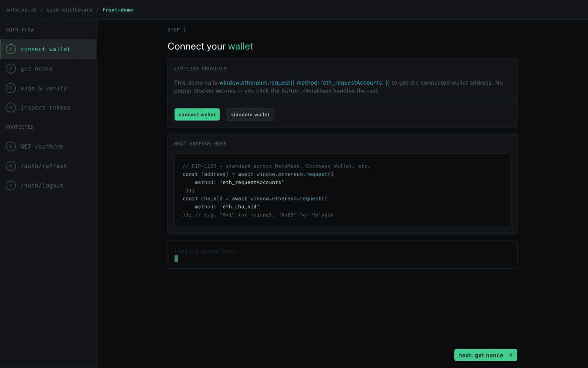
Task: Click the step 4 circle for inspect tokens
Action: 11,107
